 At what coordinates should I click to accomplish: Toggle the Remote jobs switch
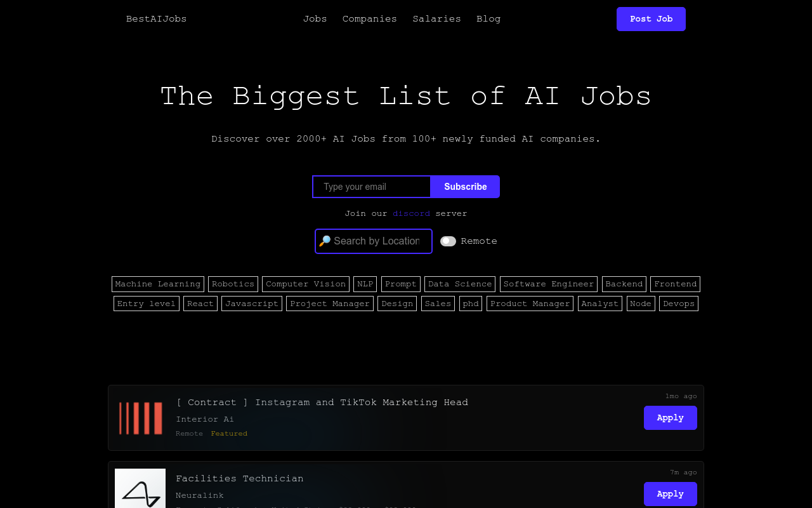coord(448,241)
